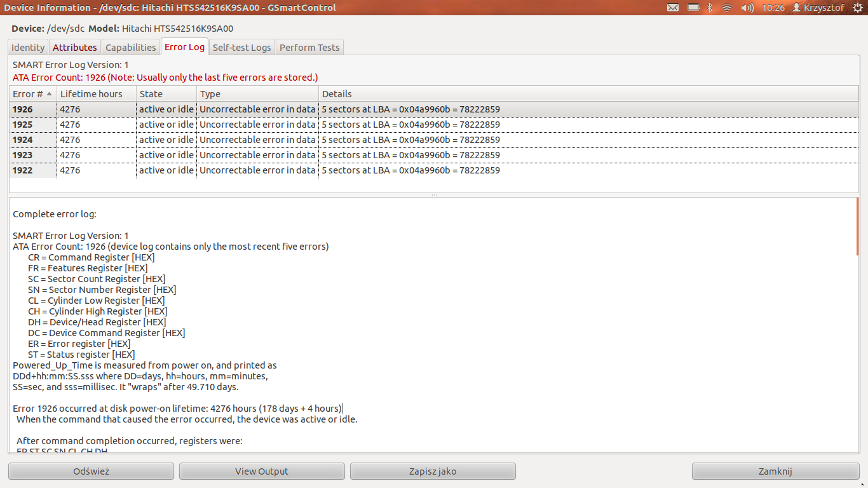
Task: Click the 'Device: /dev/sdc' label
Action: tap(48, 29)
